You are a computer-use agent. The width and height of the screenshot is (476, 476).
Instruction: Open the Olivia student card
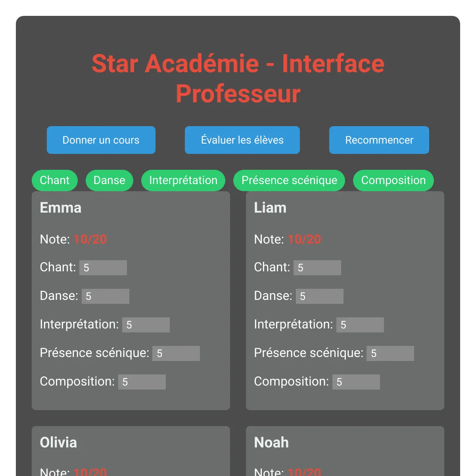[131, 451]
